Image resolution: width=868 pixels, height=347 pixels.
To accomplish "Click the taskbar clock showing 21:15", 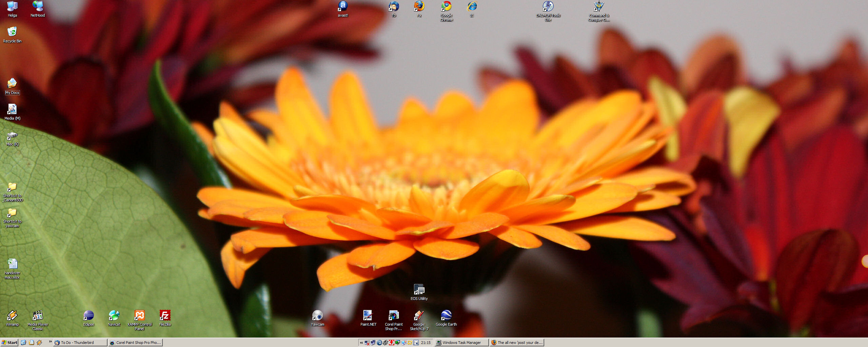I will click(x=426, y=343).
